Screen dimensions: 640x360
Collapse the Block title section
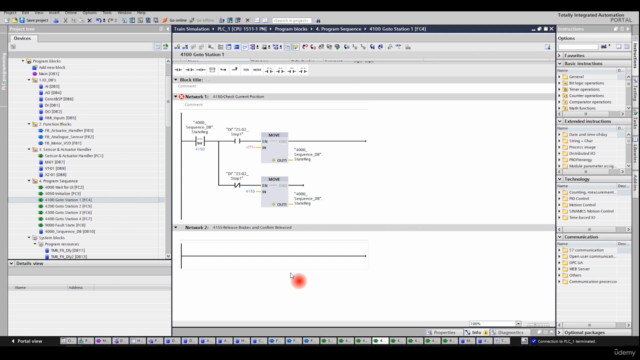coord(176,80)
